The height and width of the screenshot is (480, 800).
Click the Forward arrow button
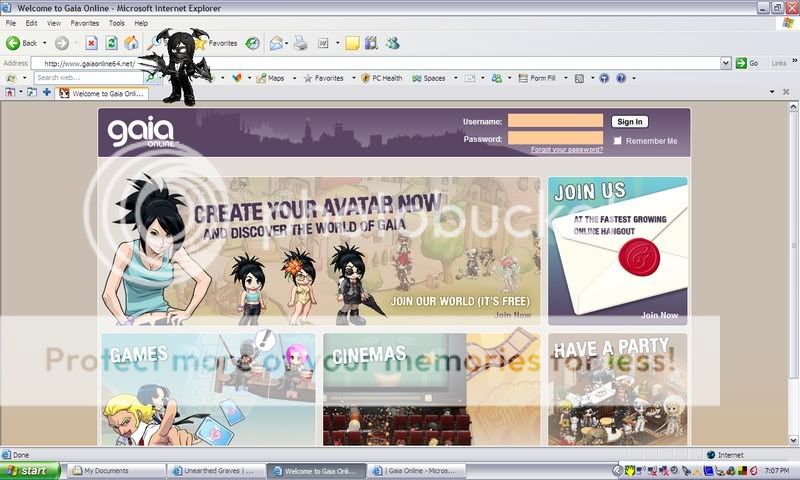(x=62, y=43)
